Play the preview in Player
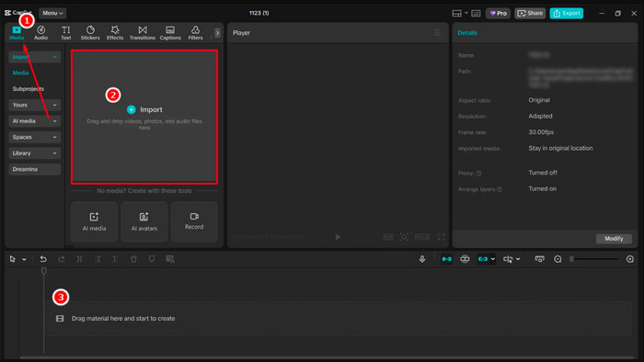Image resolution: width=644 pixels, height=362 pixels. (x=338, y=237)
